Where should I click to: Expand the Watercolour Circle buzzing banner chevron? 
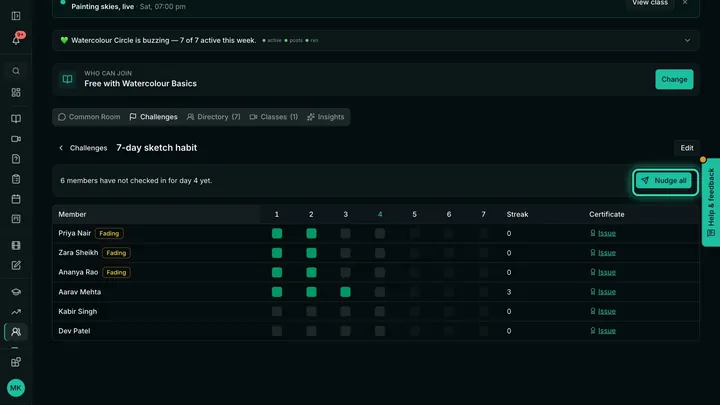point(687,40)
